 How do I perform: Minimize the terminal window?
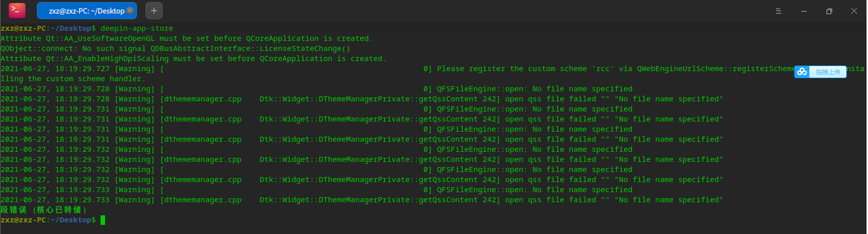point(804,11)
